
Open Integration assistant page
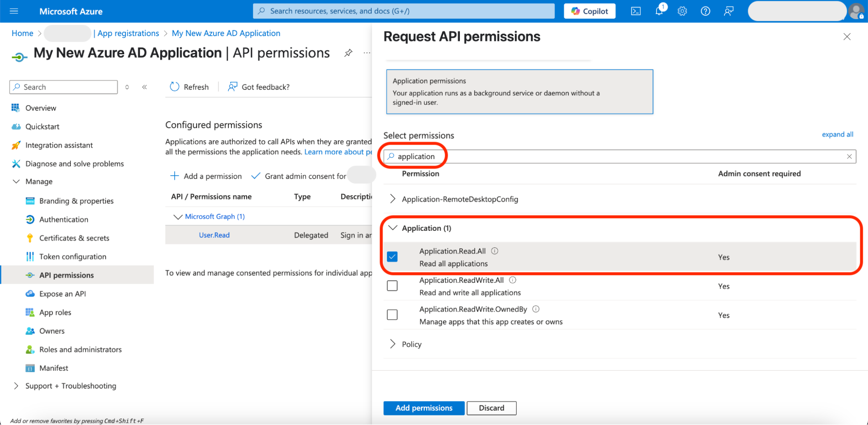(59, 145)
